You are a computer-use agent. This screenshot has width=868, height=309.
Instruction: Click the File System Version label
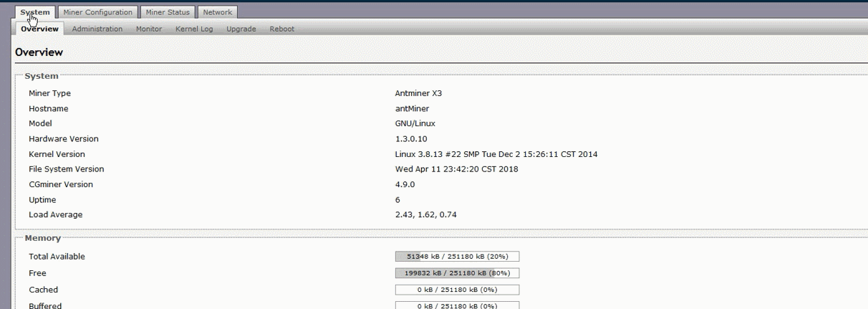pyautogui.click(x=67, y=169)
